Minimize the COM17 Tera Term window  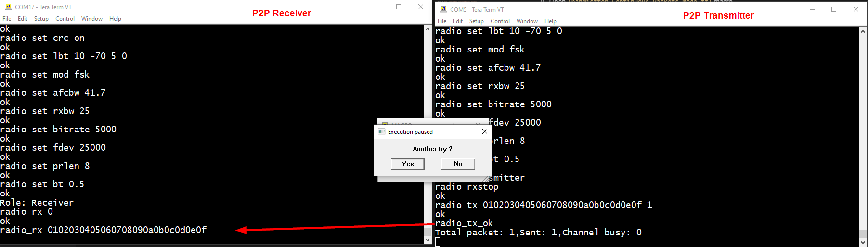377,7
